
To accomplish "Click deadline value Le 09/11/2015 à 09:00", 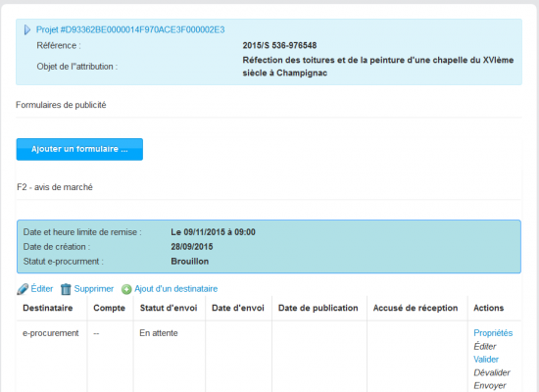I will point(213,232).
